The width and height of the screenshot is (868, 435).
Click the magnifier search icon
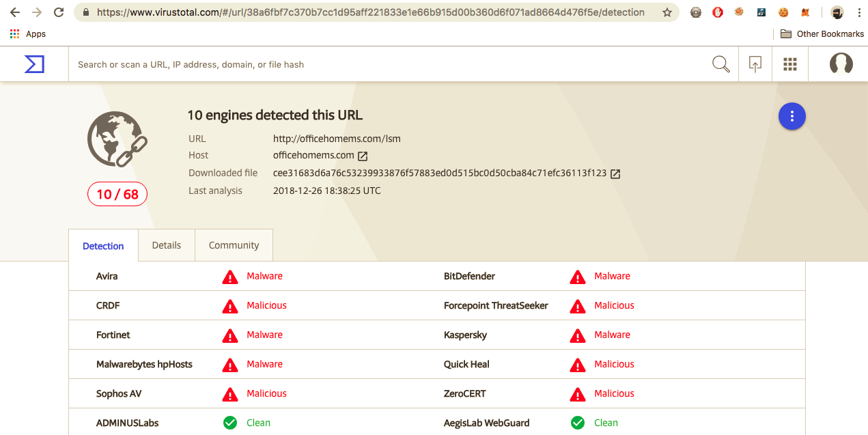click(x=720, y=64)
